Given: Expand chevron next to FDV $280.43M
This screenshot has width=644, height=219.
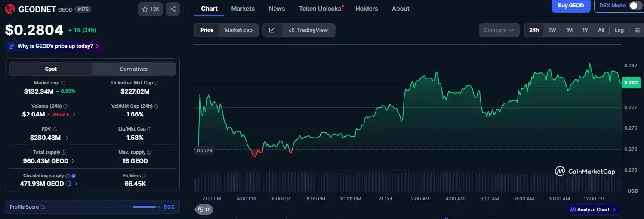Looking at the screenshot, I should coord(67,138).
